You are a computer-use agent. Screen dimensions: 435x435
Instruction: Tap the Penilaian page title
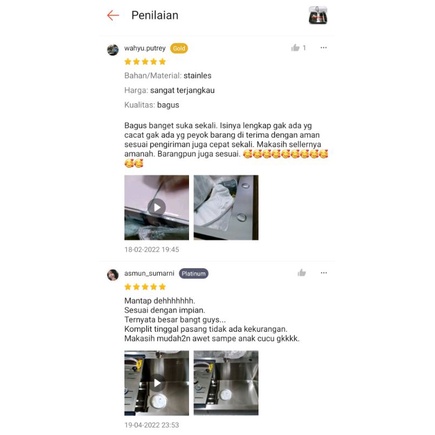pyautogui.click(x=155, y=15)
